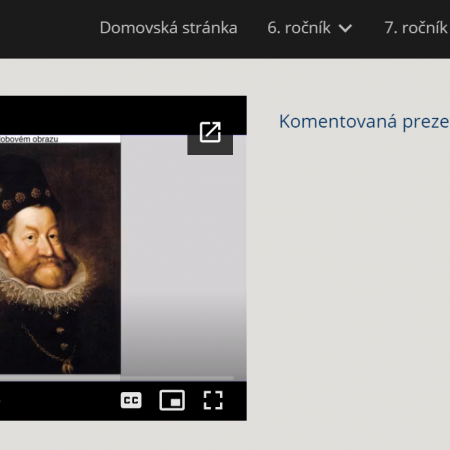Open video in new window pop-out icon
450x450 pixels.
(210, 132)
